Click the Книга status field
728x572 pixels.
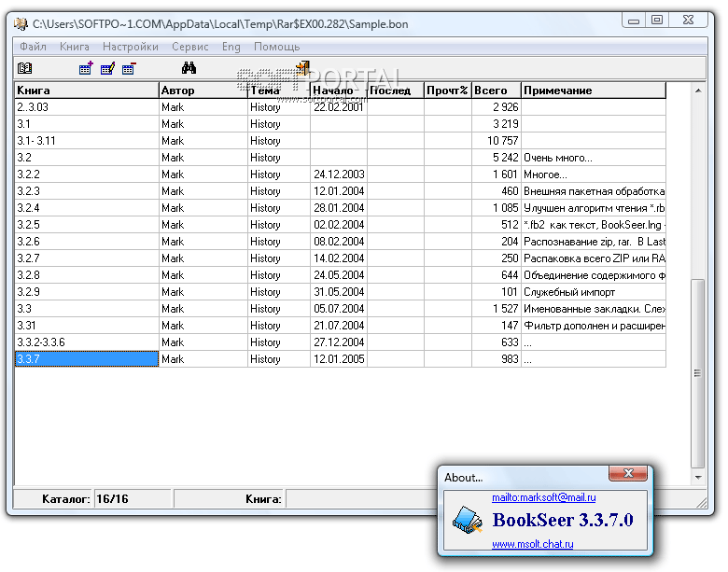pos(361,499)
